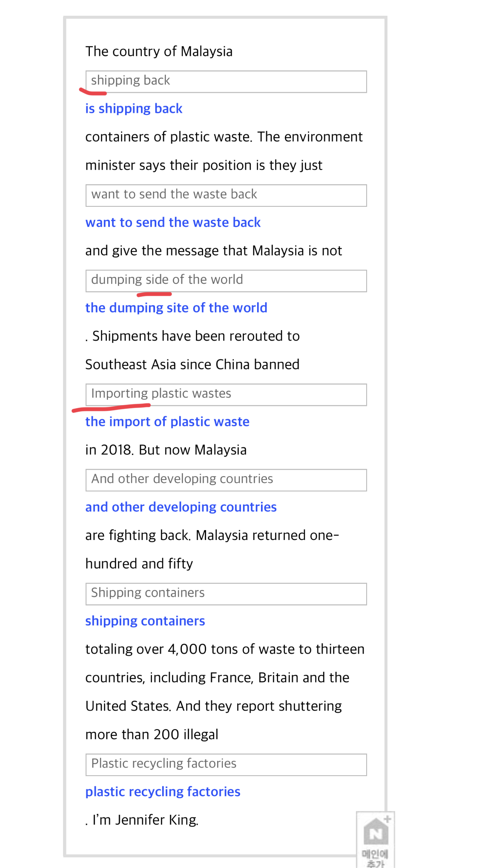The width and height of the screenshot is (479, 868).
Task: Click the line 'hundred and fifty'
Action: coord(139,563)
